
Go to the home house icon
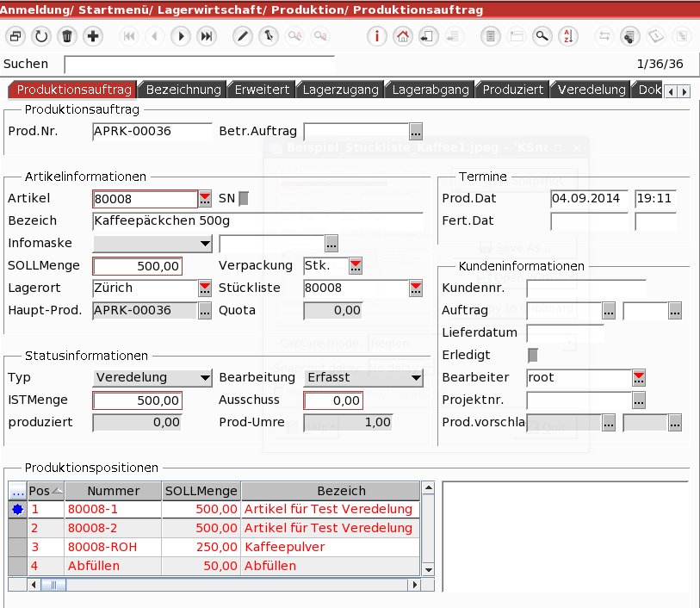pos(403,36)
